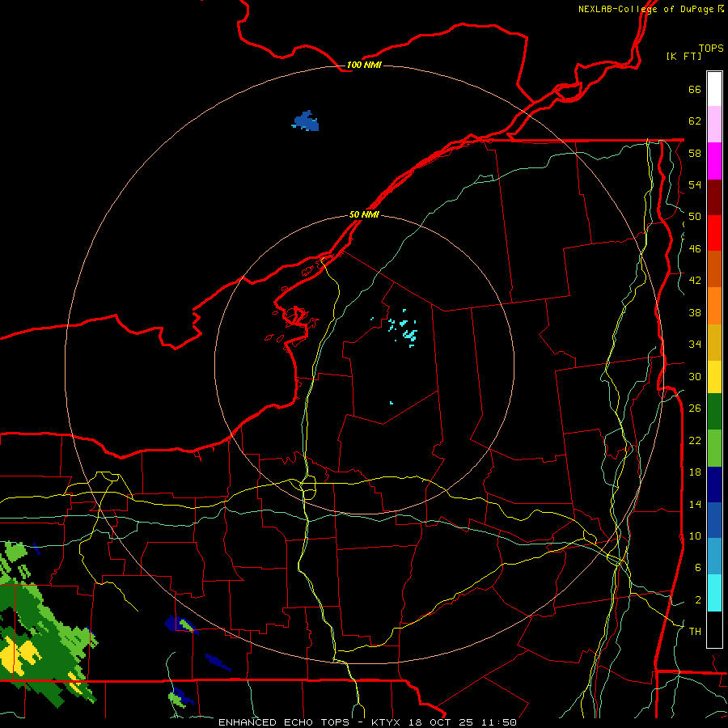Click the yellow echo core in the green storm area

18,654
